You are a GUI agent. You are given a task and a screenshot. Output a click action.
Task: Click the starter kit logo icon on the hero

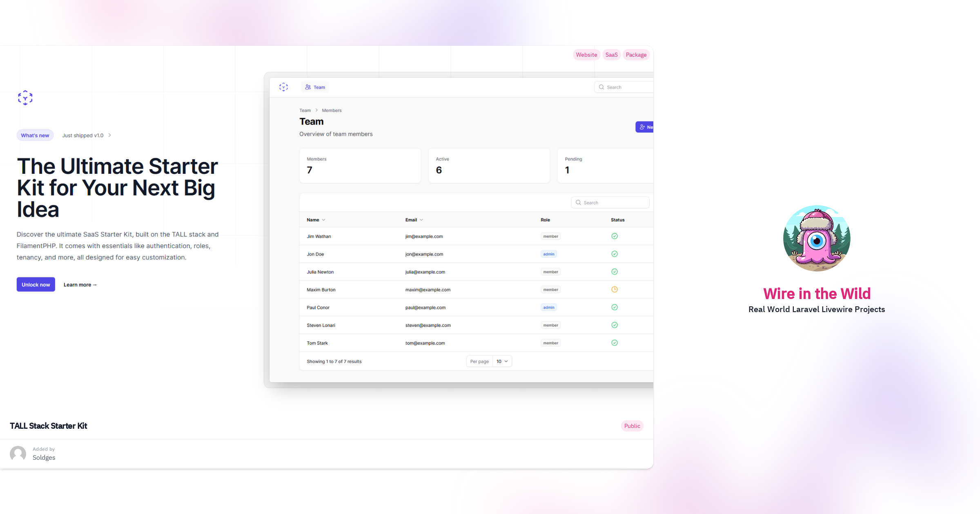coord(25,98)
